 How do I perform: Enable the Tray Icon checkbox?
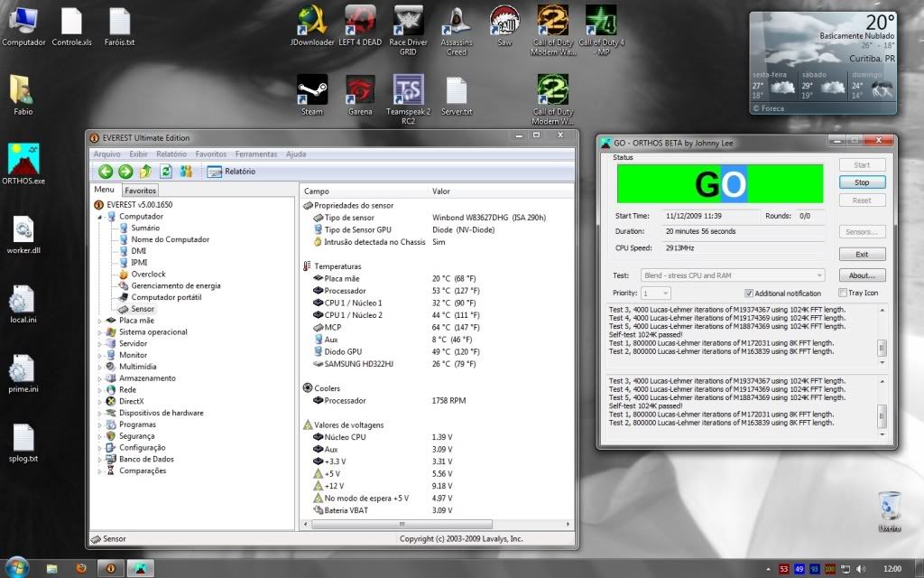[x=842, y=294]
